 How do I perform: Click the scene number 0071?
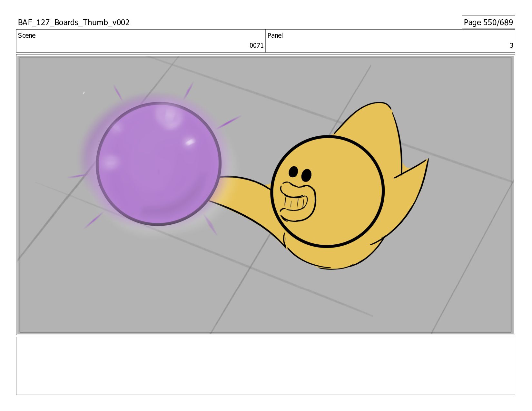[x=256, y=45]
